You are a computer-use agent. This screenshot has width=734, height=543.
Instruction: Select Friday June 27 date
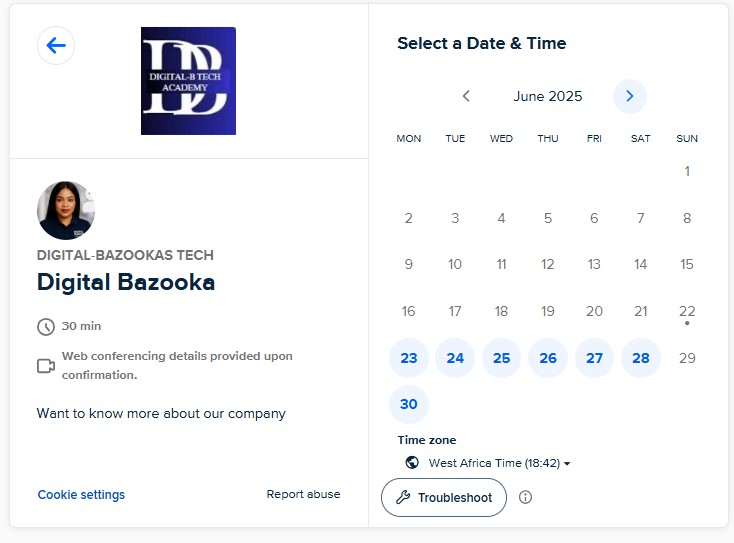(x=594, y=358)
